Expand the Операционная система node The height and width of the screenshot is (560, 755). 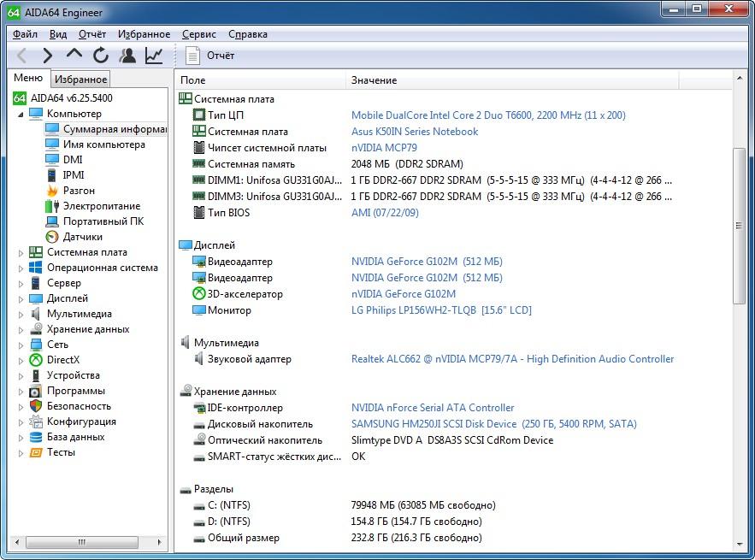click(x=21, y=268)
